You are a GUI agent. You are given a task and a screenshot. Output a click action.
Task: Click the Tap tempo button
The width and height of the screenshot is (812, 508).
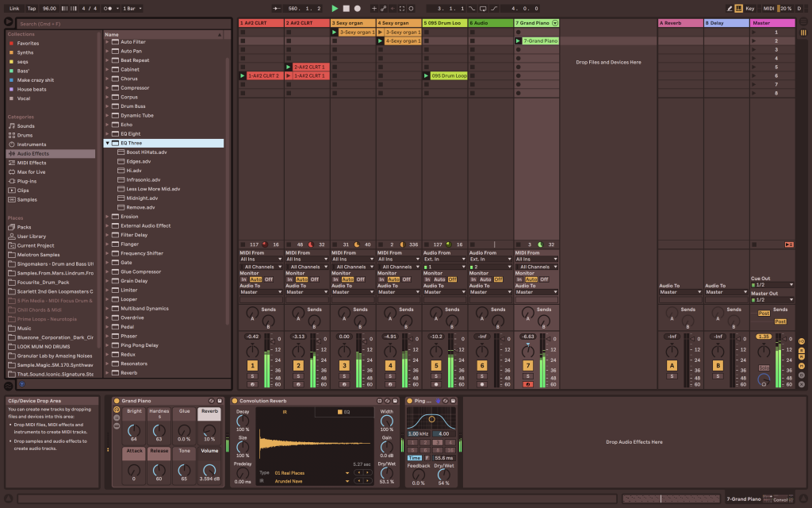point(32,8)
